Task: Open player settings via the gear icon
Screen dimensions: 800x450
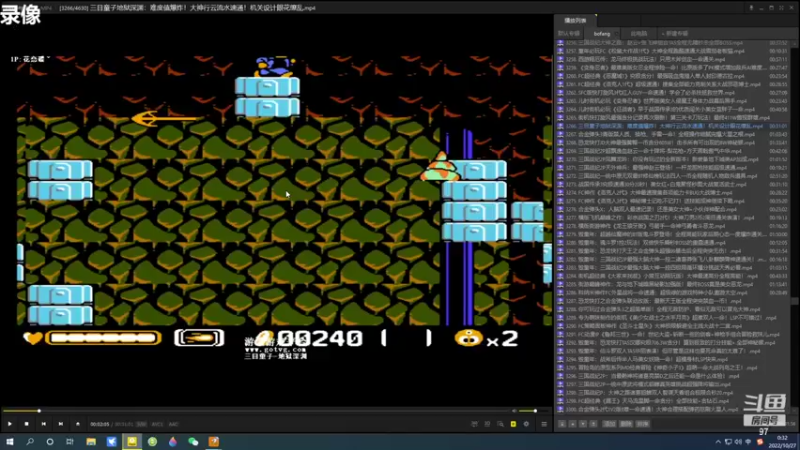Action: pos(526,424)
